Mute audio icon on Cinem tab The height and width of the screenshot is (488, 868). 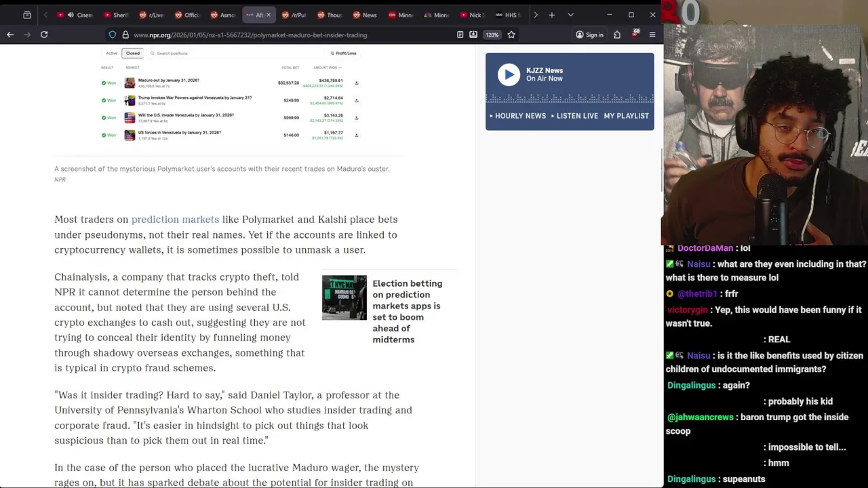[71, 15]
